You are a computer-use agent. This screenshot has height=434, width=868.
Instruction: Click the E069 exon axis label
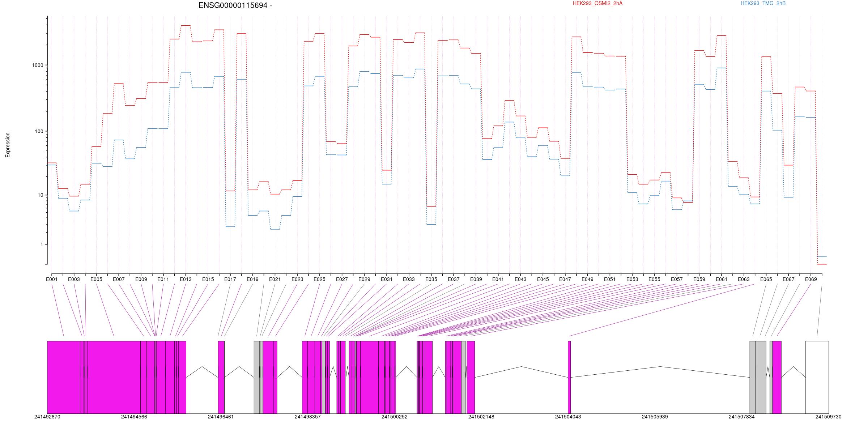click(x=811, y=280)
